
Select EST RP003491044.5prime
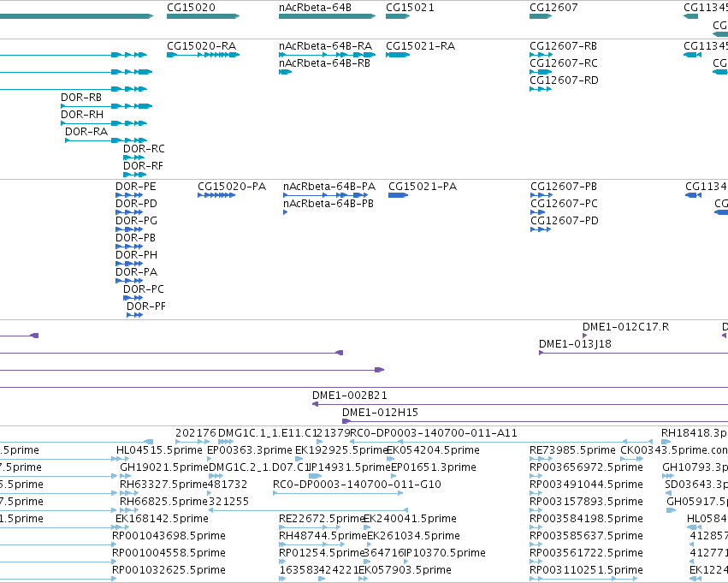(586, 485)
